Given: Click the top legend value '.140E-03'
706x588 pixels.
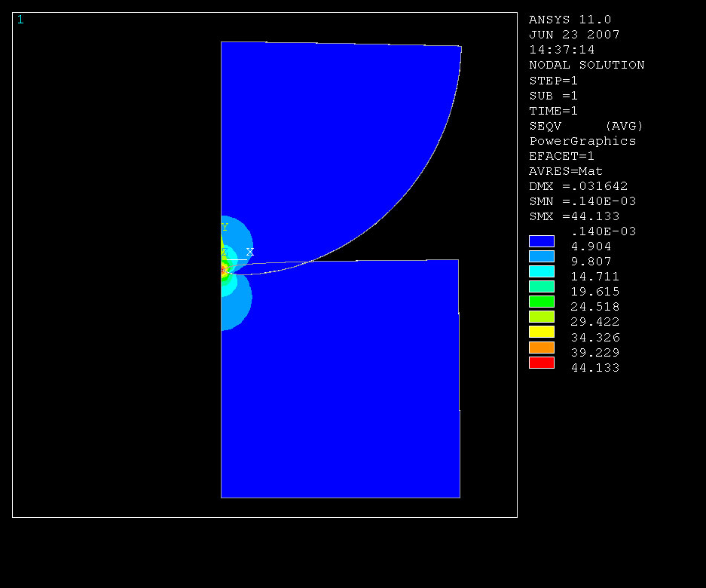Looking at the screenshot, I should coord(604,231).
